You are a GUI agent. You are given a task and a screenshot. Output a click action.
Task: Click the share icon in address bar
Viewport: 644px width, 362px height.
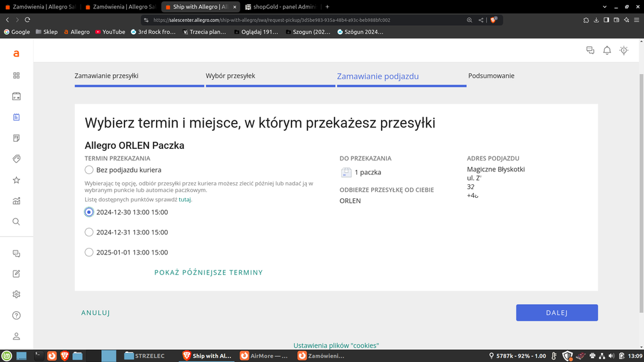coord(481,20)
